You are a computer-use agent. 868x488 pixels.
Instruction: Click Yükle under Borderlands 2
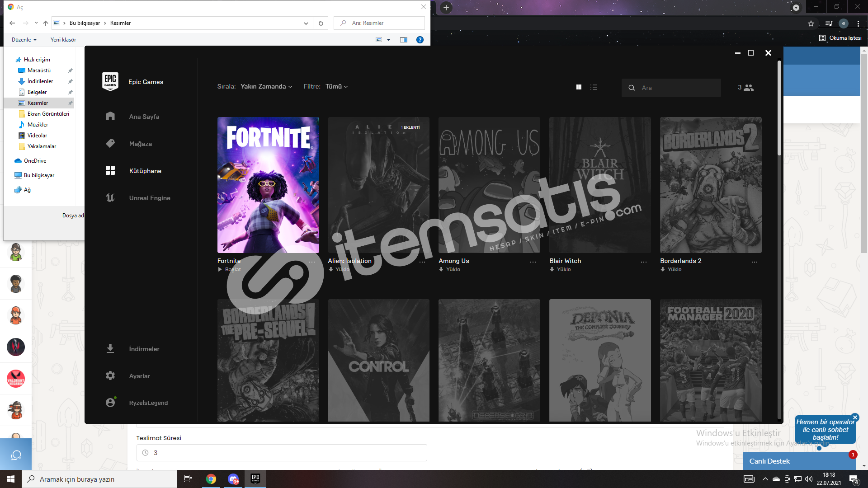pos(671,269)
